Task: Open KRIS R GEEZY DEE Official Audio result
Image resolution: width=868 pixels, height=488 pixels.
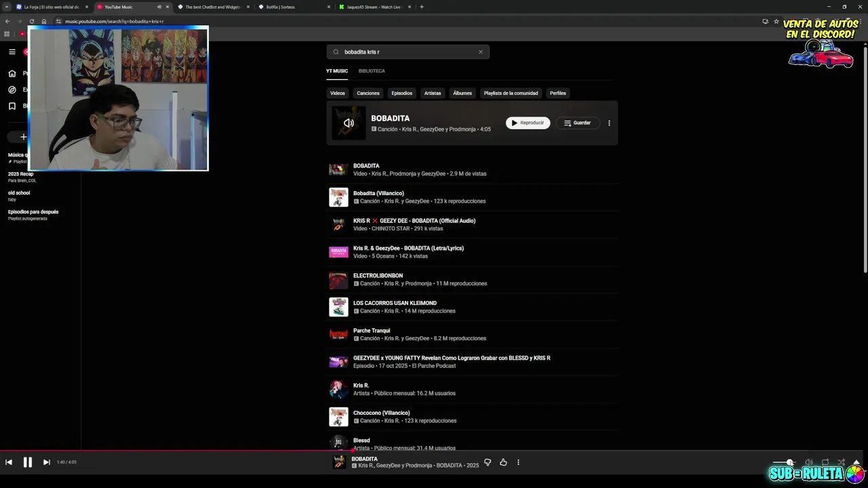Action: tap(472, 224)
